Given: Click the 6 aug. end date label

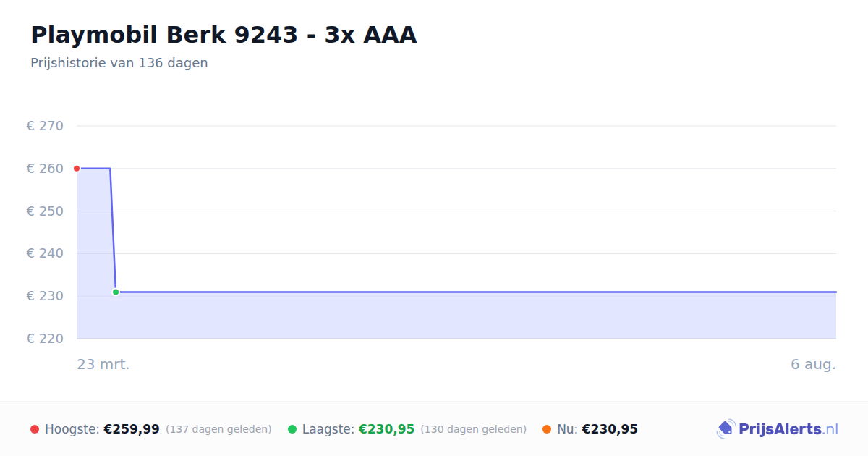Looking at the screenshot, I should (813, 364).
